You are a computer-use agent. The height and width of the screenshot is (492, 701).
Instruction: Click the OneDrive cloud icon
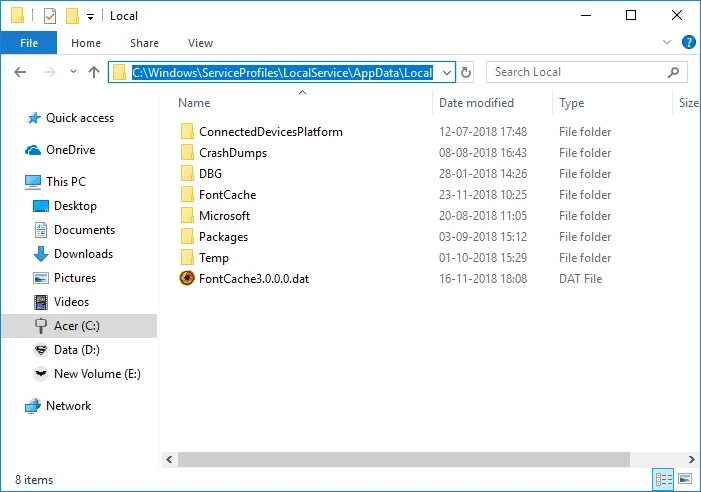(x=33, y=150)
